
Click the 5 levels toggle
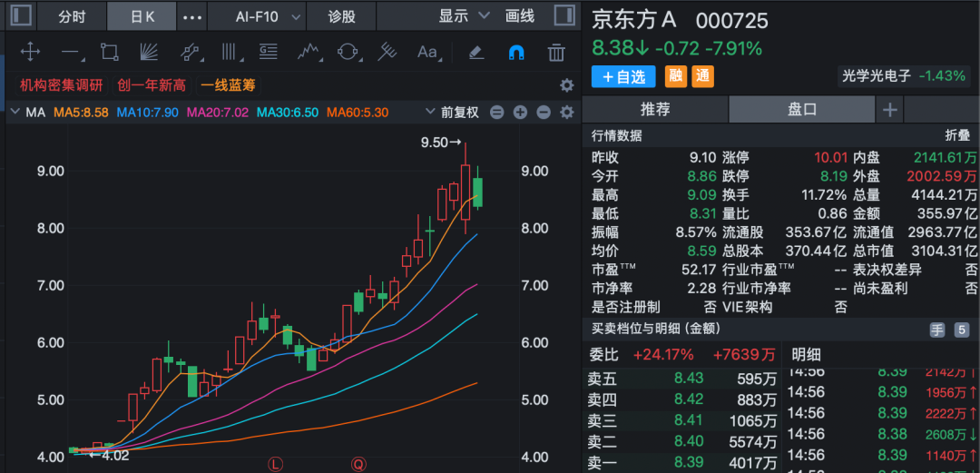point(962,330)
